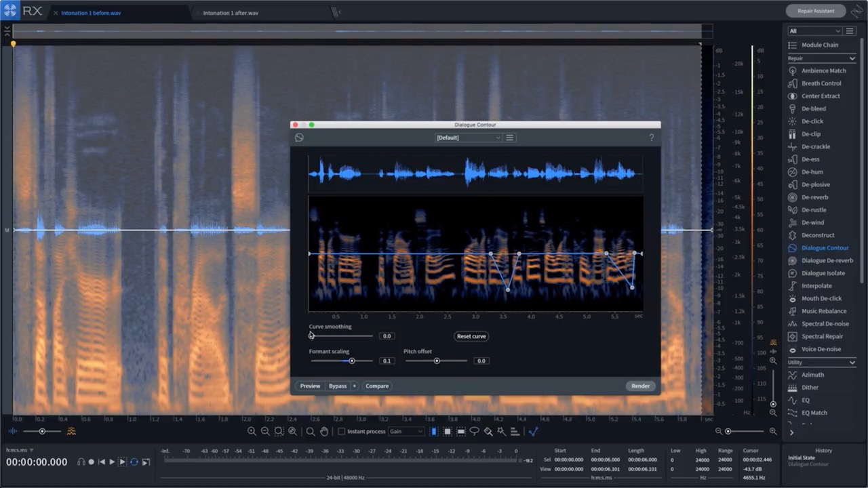Open the Dither utility module
Image resolution: width=868 pixels, height=488 pixels.
810,388
